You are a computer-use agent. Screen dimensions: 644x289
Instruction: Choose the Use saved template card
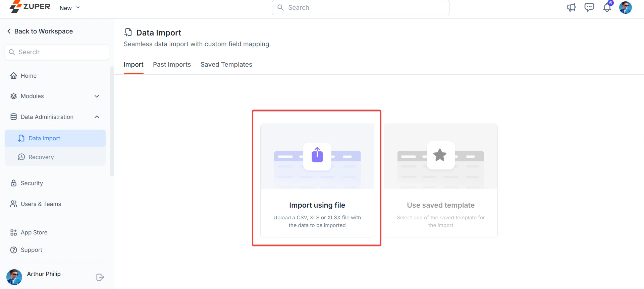click(441, 180)
